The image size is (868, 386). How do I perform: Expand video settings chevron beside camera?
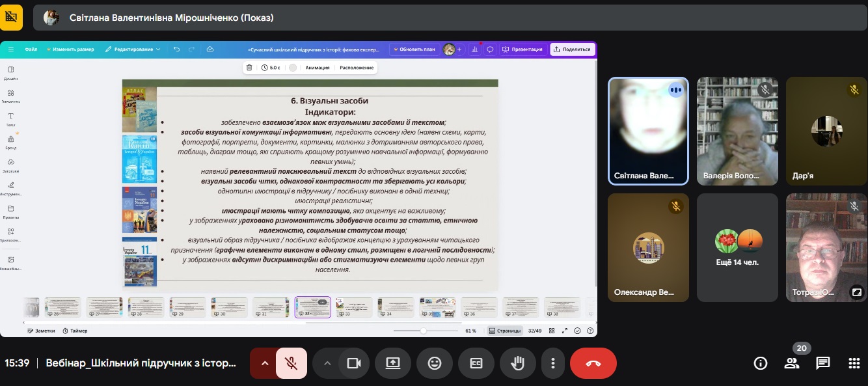327,363
